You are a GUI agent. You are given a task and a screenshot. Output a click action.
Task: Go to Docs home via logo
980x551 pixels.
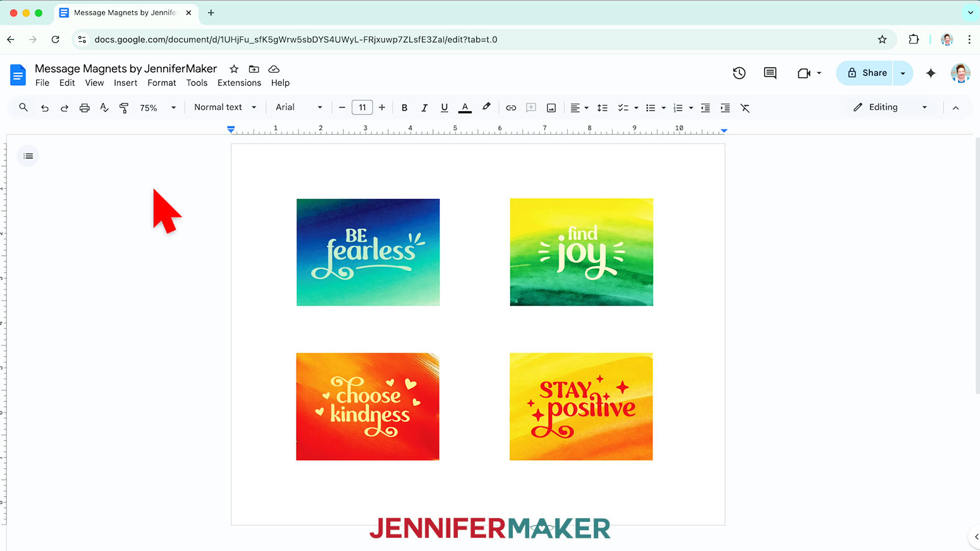pos(18,75)
